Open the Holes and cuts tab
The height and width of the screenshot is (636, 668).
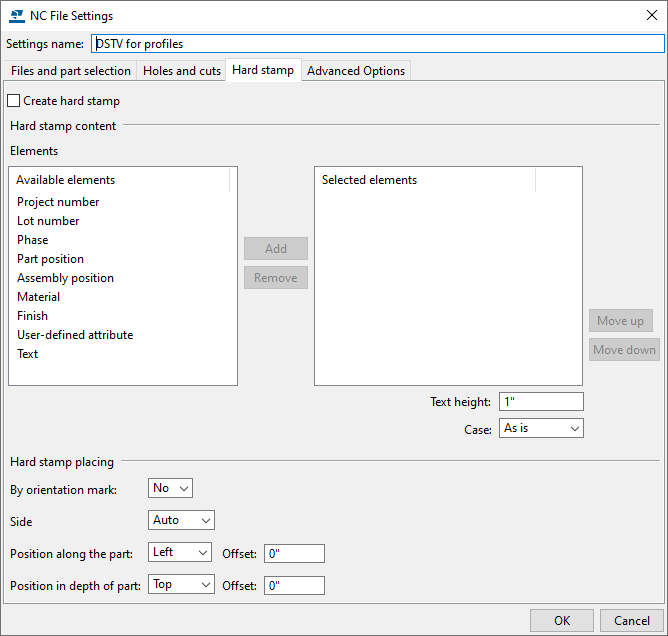[x=182, y=71]
